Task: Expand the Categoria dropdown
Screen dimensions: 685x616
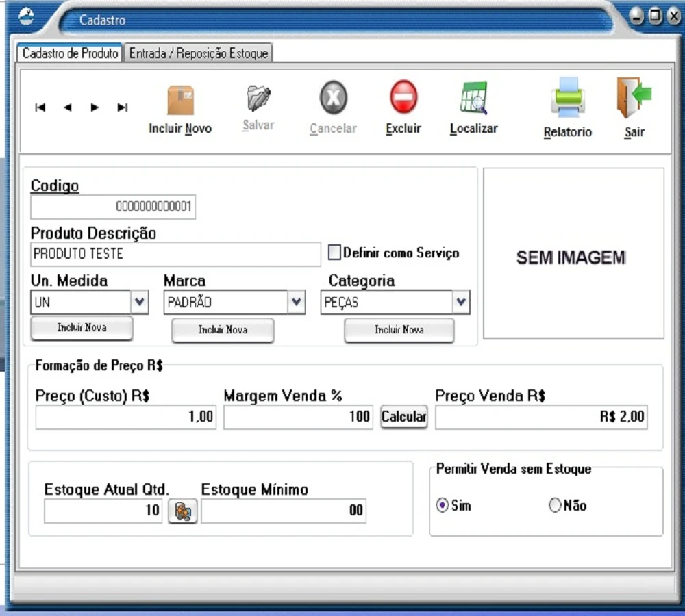Action: pyautogui.click(x=461, y=302)
